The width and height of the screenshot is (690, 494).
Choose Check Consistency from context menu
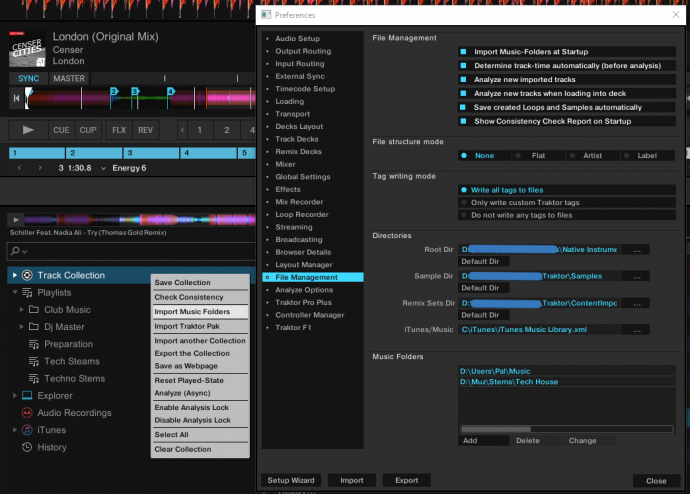(x=200, y=297)
